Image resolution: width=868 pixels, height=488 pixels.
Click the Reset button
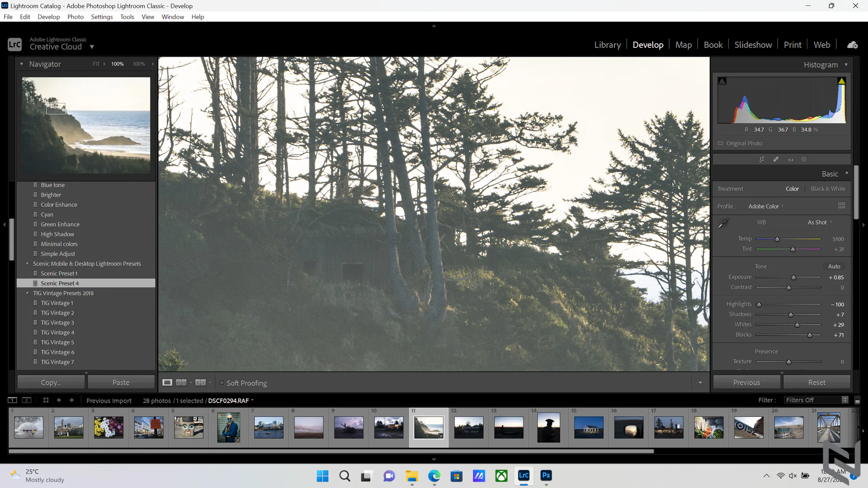tap(816, 383)
